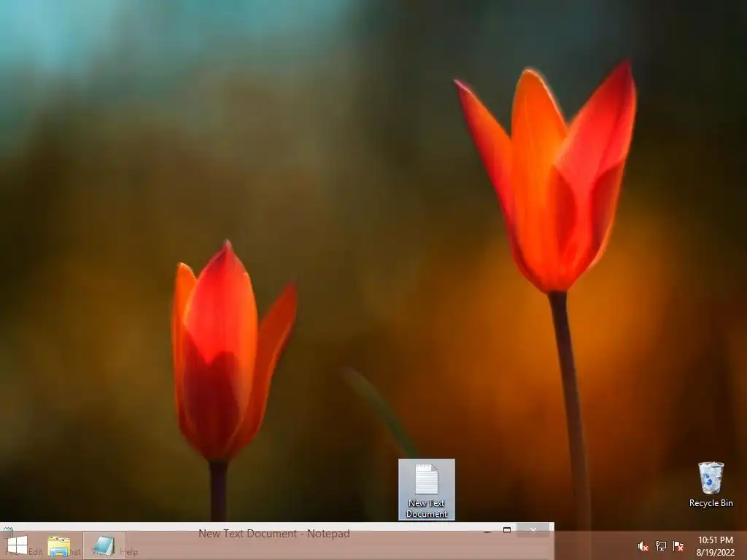Open the network status tray icon

661,546
